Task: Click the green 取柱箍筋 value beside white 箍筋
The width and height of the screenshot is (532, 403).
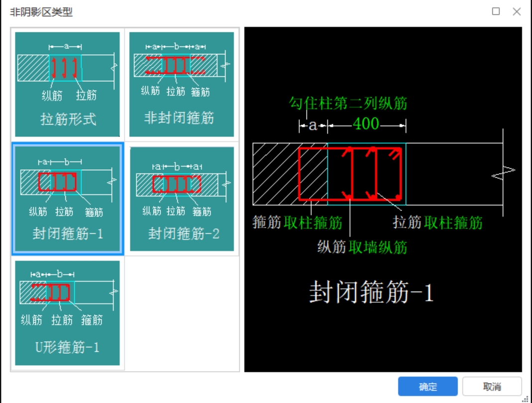Action: [x=313, y=223]
